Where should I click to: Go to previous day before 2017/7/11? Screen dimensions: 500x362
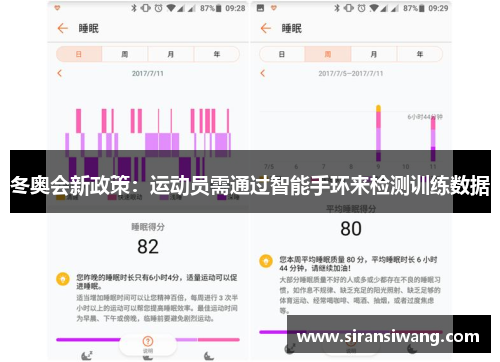(60, 73)
